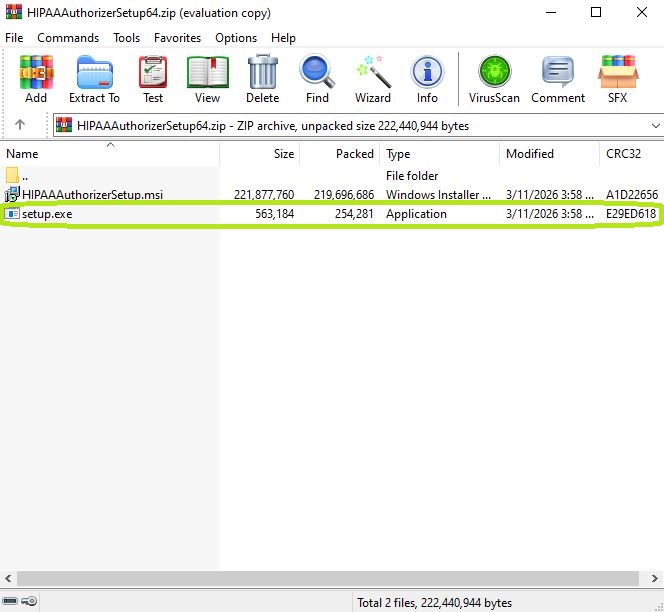Select the setup.exe file name
Viewport: 664px width, 612px height.
pos(47,214)
